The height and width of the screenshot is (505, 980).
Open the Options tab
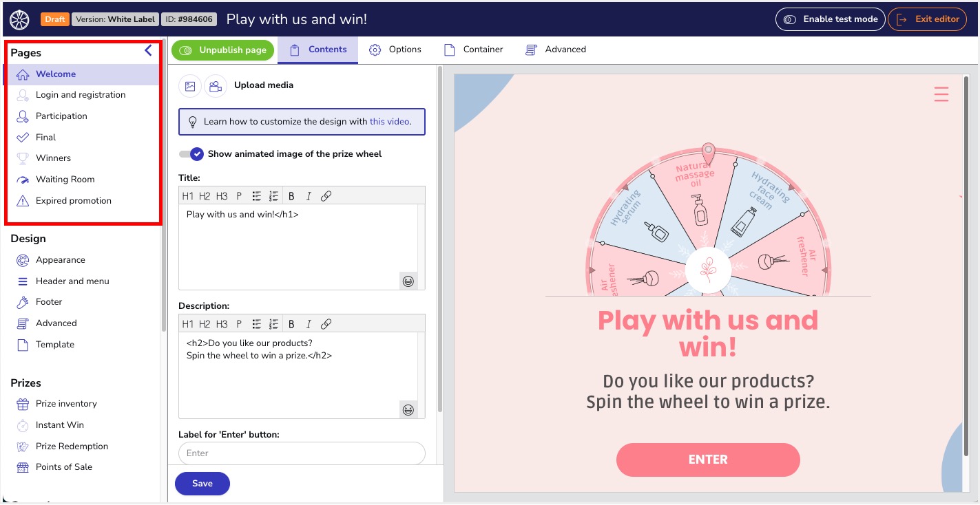395,50
